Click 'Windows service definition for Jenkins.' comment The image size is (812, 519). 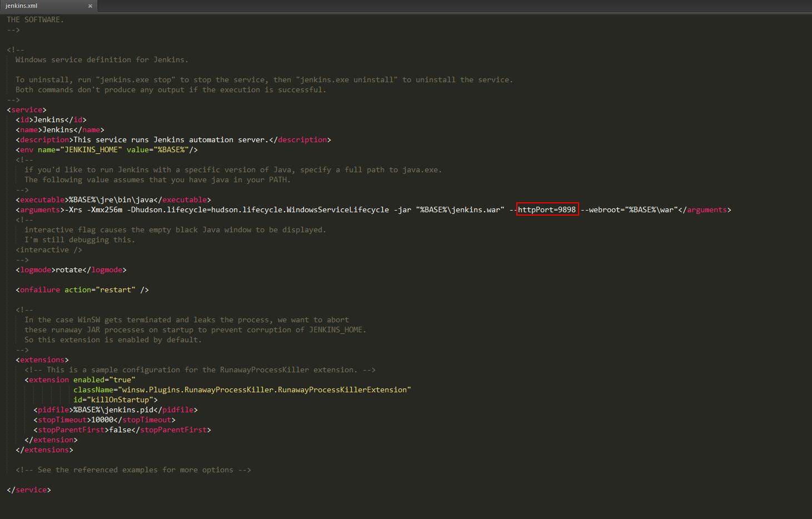point(102,59)
